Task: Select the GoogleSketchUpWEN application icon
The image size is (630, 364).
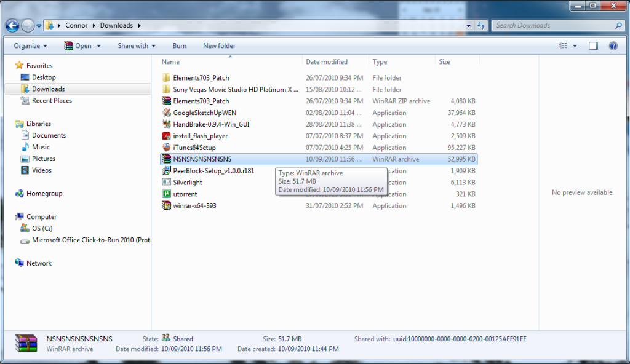Action: pyautogui.click(x=166, y=113)
